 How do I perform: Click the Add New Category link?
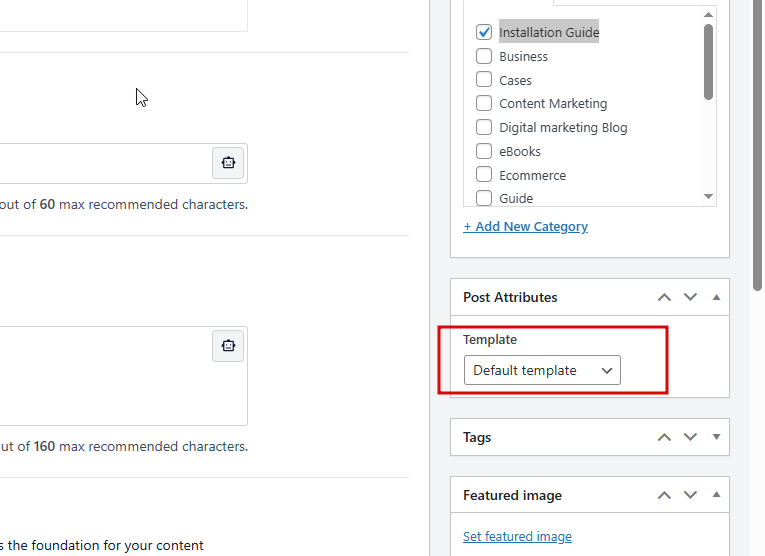tap(525, 227)
